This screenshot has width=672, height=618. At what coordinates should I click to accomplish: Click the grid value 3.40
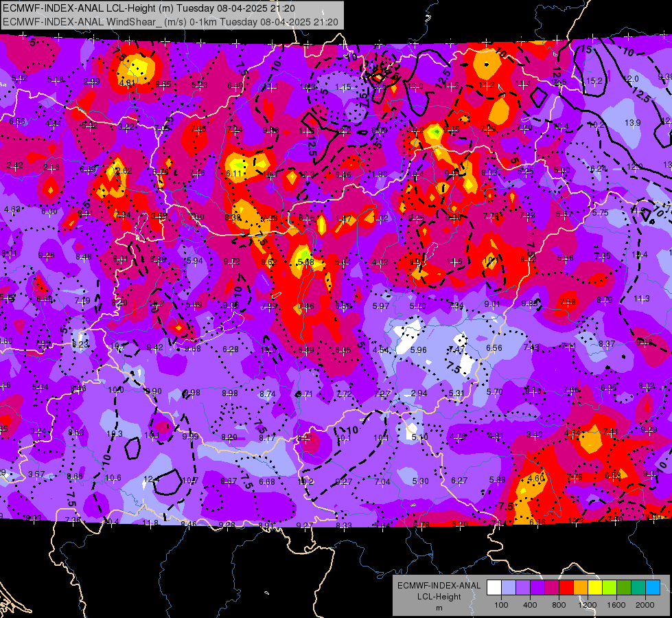tap(535, 435)
